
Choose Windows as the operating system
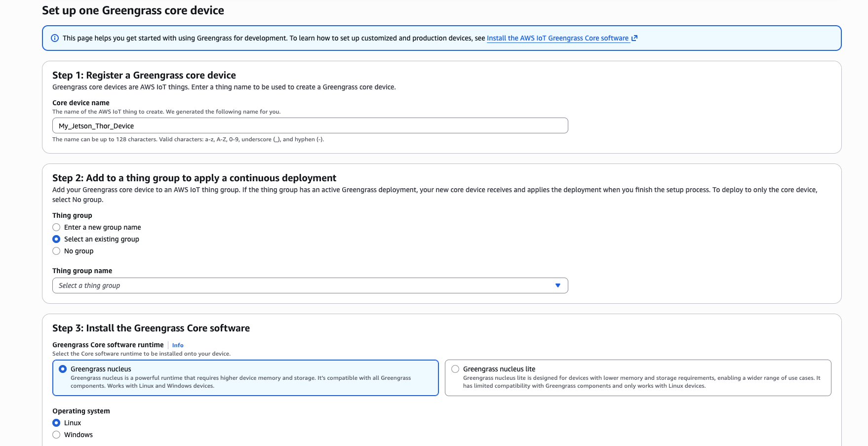coord(56,435)
